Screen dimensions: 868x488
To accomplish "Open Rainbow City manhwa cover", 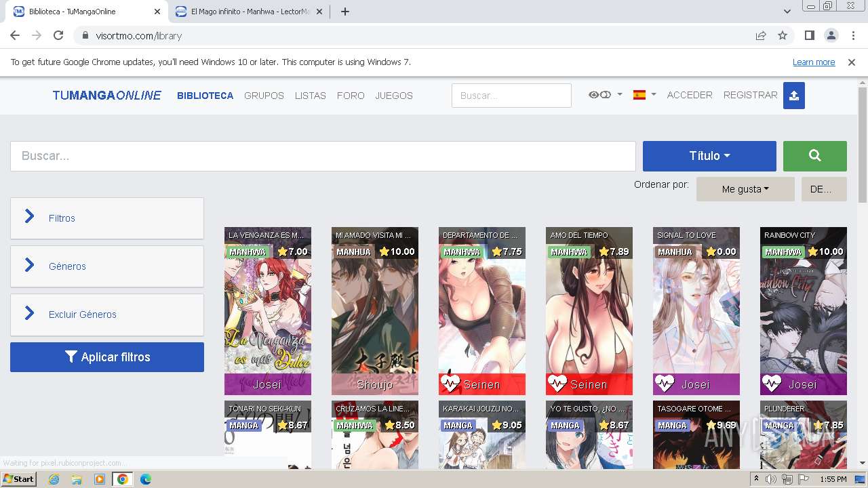I will coord(804,311).
